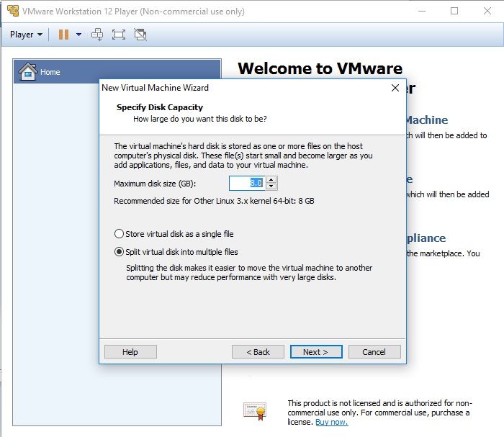This screenshot has height=437, width=504.
Task: Expand the power options arrow beside pause
Action: tap(78, 35)
